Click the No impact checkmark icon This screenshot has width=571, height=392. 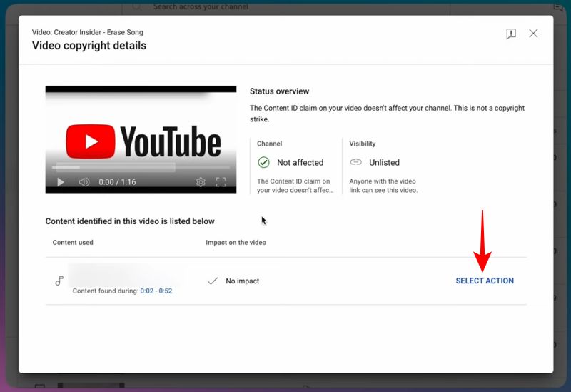click(212, 281)
